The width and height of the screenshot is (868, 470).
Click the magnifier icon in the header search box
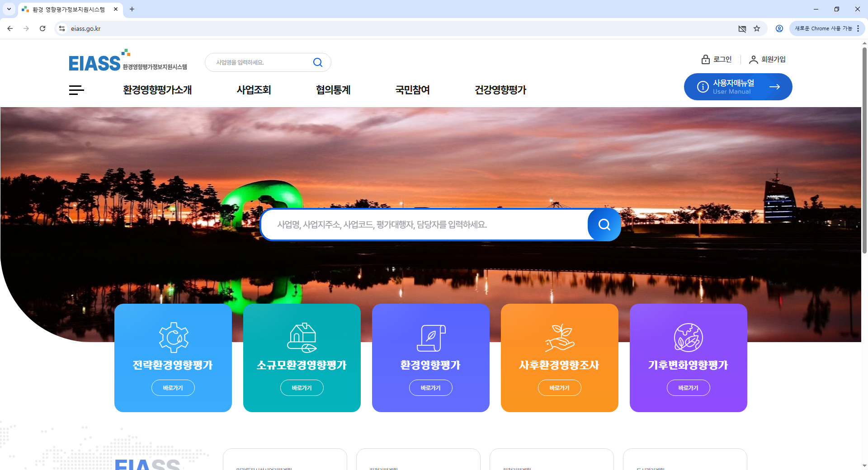pyautogui.click(x=318, y=62)
